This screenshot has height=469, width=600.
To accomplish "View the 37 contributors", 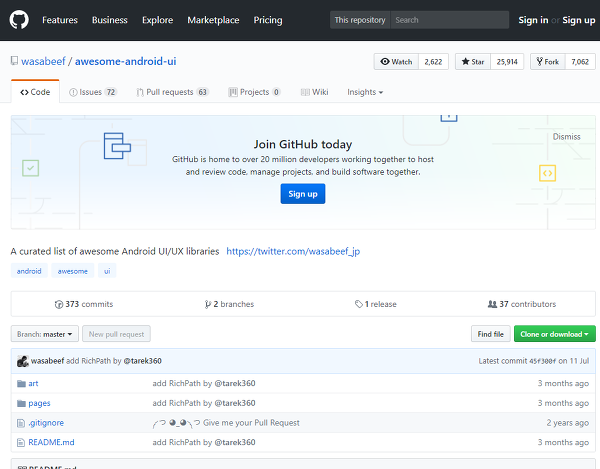I will pos(522,304).
